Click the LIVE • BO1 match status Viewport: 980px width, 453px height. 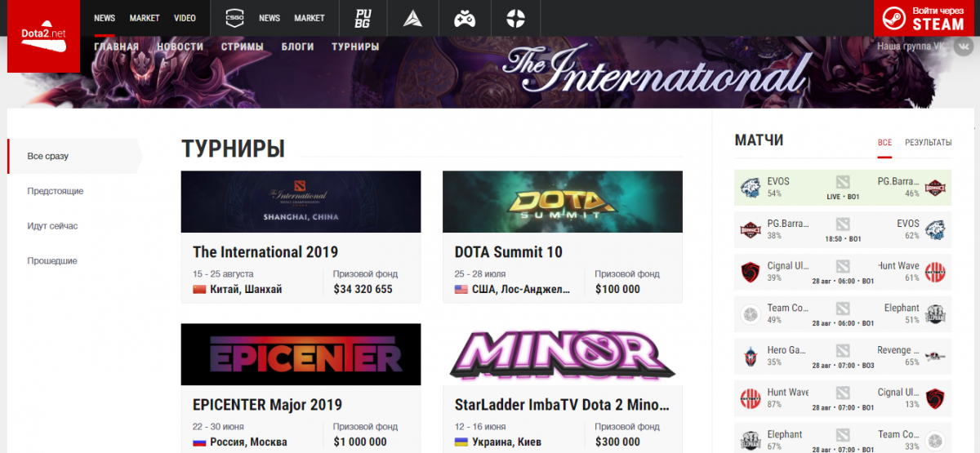pos(843,197)
